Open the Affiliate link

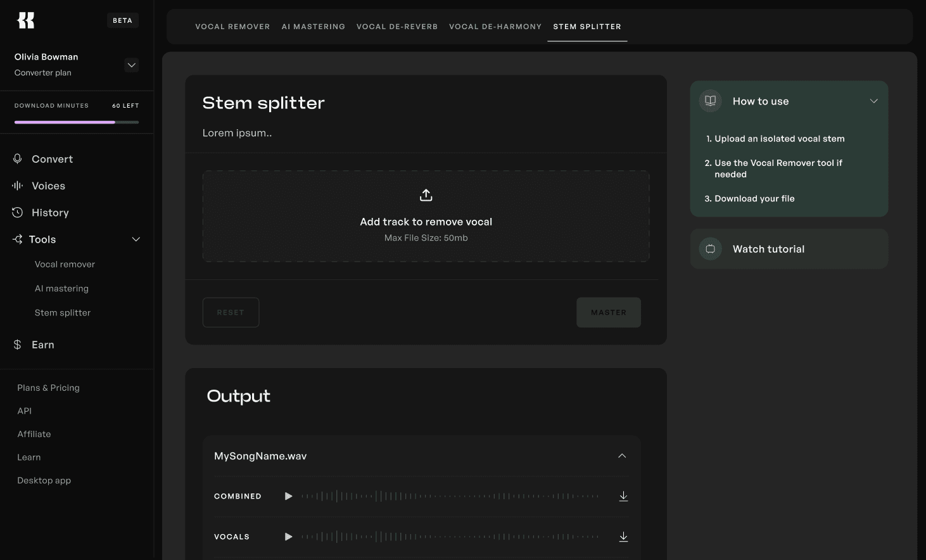[34, 434]
